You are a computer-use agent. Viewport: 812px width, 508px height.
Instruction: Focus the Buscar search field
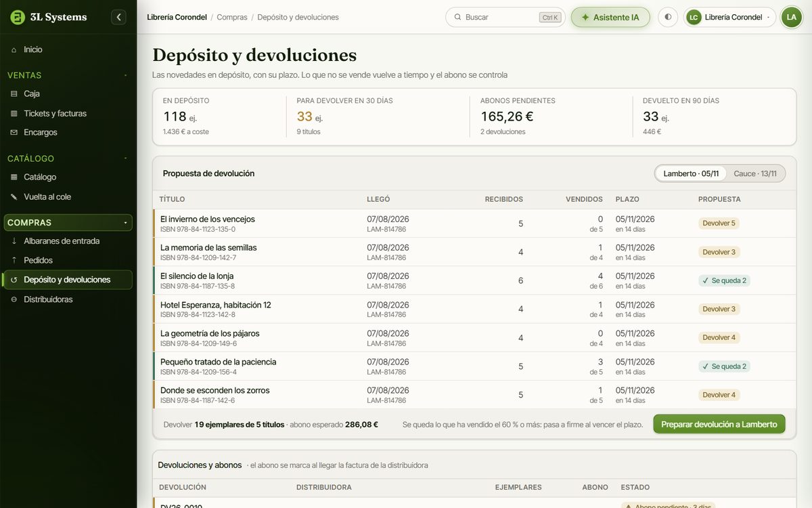tap(505, 17)
